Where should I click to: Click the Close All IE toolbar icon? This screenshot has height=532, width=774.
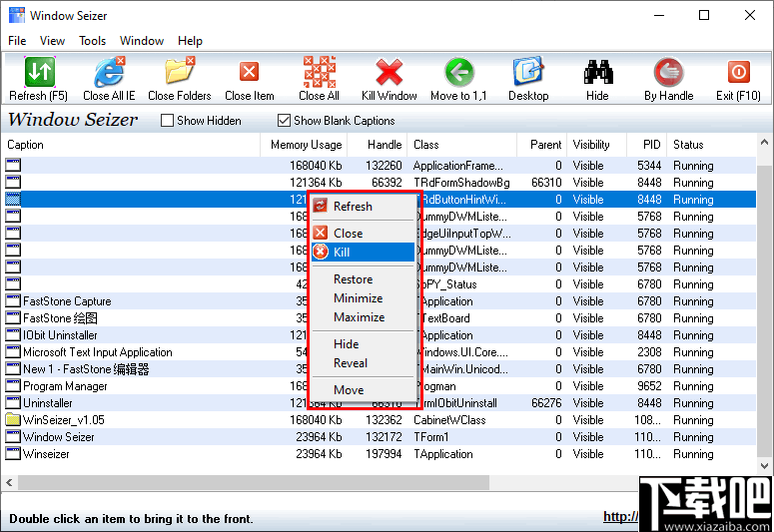[109, 72]
